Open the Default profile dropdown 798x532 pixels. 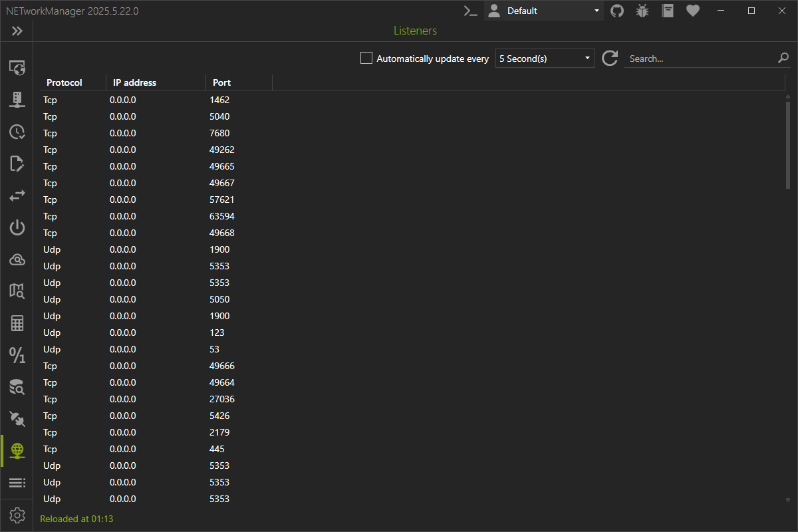coord(544,11)
